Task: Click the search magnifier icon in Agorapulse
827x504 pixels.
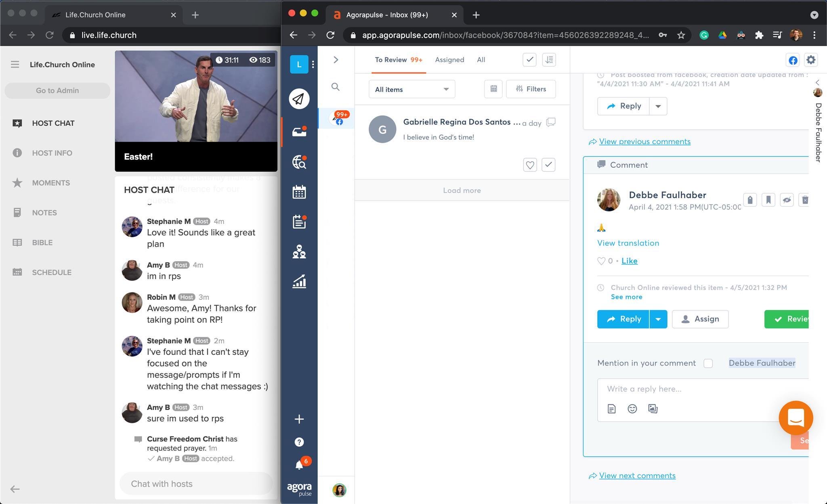Action: click(335, 87)
